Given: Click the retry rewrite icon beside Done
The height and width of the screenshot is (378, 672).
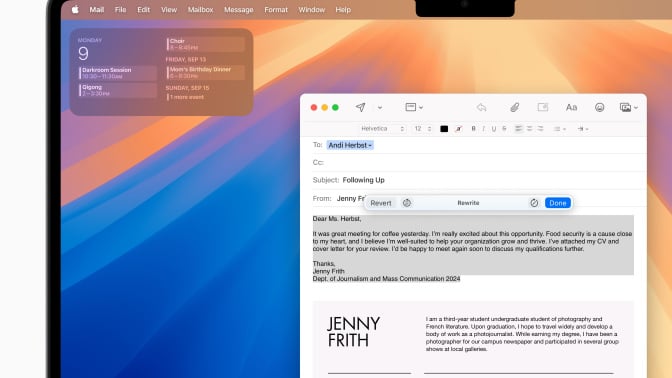Looking at the screenshot, I should (534, 203).
